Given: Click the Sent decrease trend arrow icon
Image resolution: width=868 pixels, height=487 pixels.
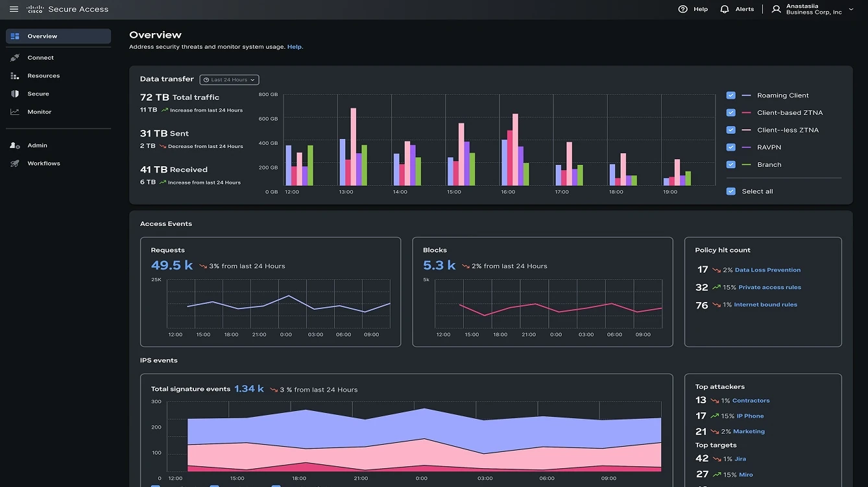Looking at the screenshot, I should click(x=163, y=147).
